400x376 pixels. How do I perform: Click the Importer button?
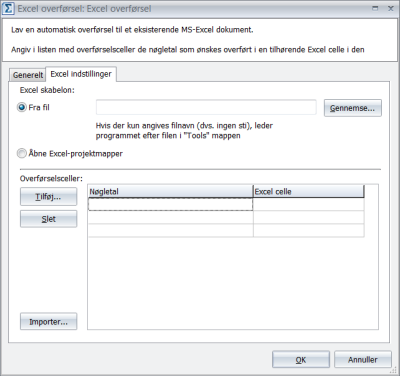point(48,322)
